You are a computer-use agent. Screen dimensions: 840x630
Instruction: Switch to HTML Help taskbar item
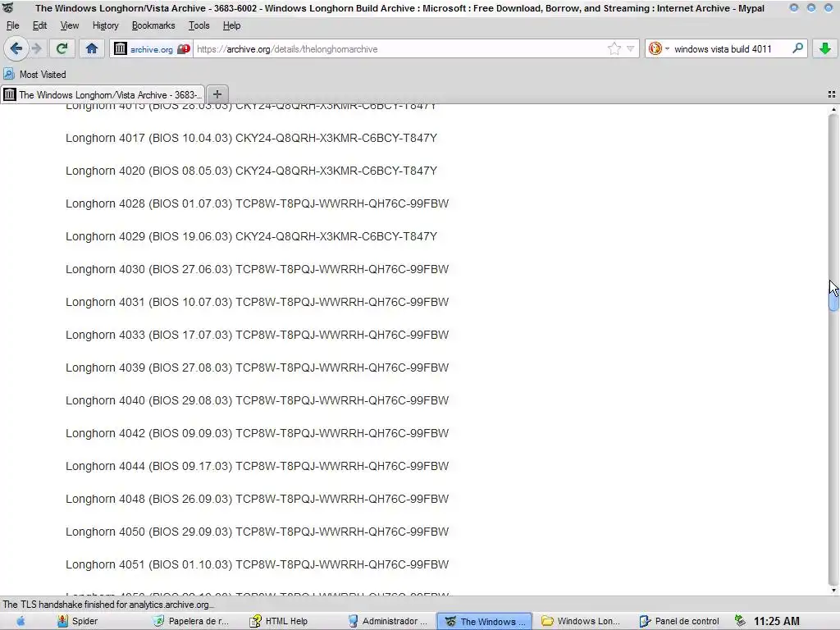pyautogui.click(x=279, y=622)
